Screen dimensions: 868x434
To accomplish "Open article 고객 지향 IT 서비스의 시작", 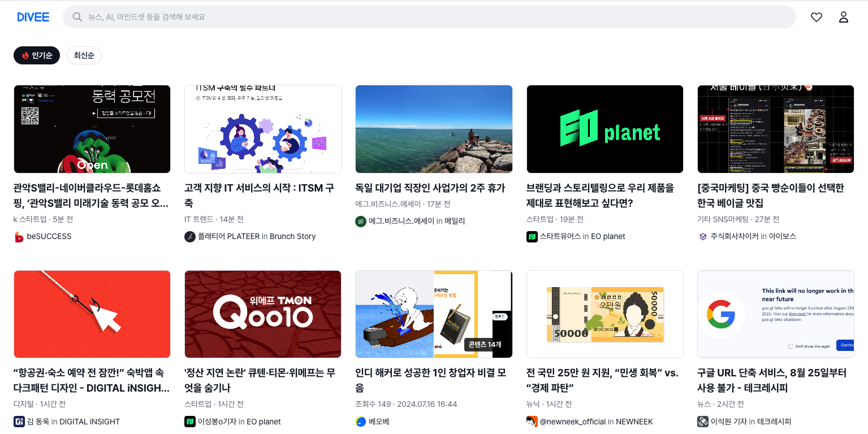I will 259,196.
